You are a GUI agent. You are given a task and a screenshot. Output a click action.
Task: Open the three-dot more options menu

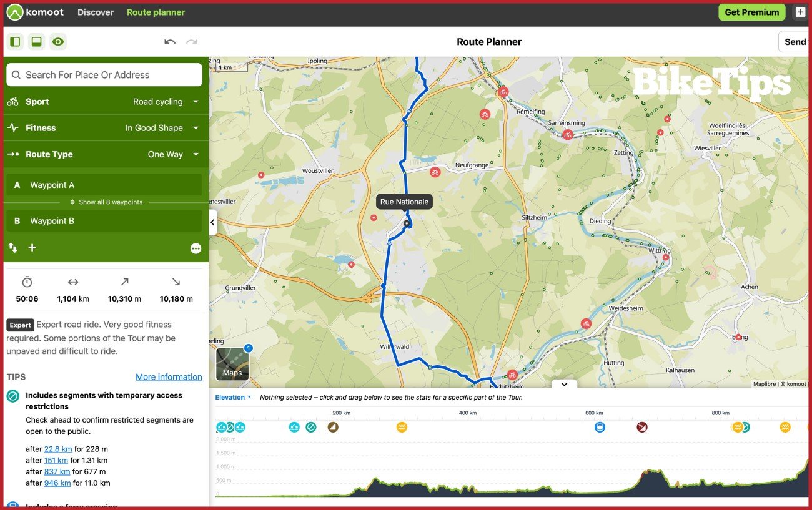196,248
